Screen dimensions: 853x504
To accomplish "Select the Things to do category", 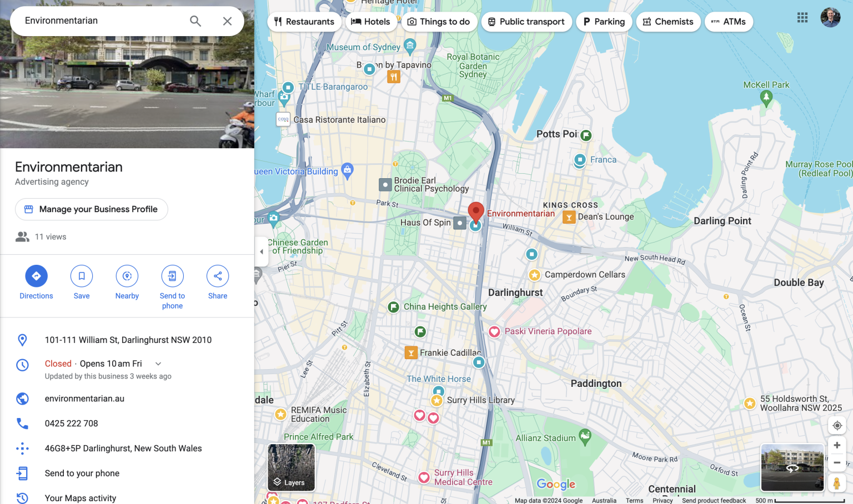I will pyautogui.click(x=439, y=22).
